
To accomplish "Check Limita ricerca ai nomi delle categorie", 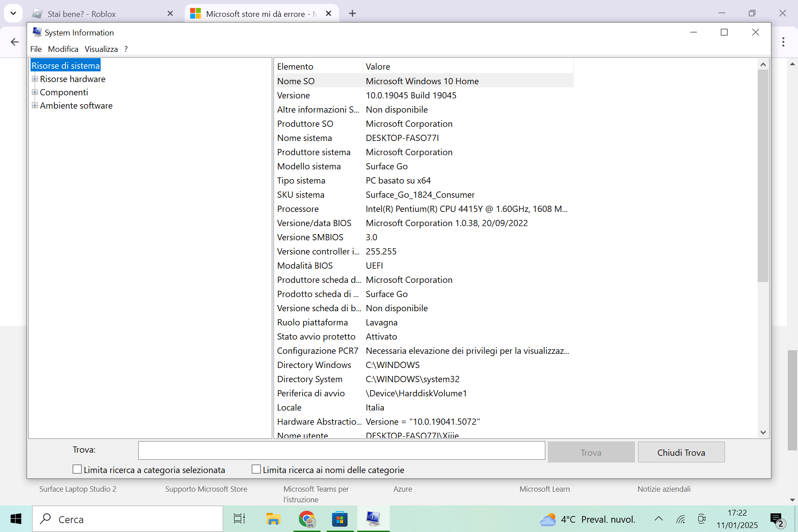I will (x=256, y=469).
